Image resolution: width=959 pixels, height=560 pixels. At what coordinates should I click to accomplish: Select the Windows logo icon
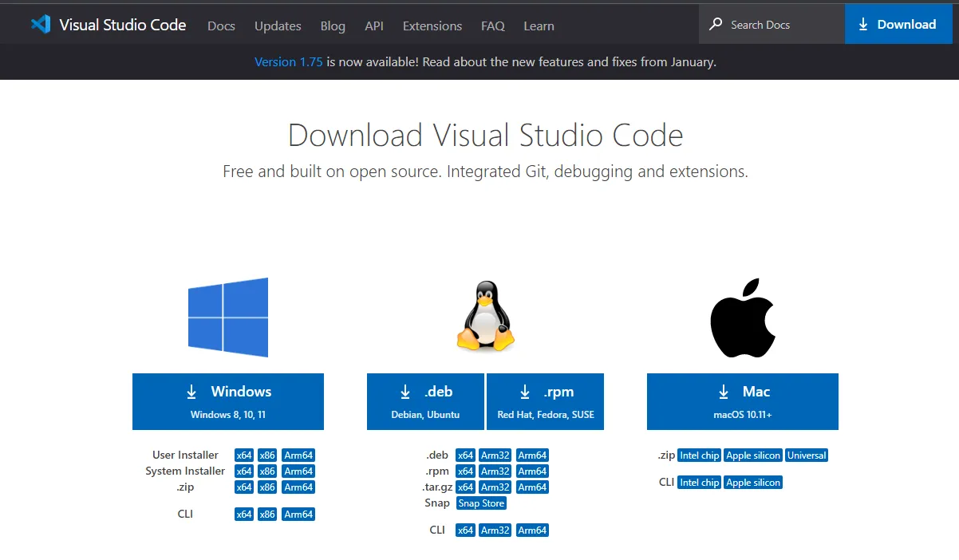tap(227, 318)
